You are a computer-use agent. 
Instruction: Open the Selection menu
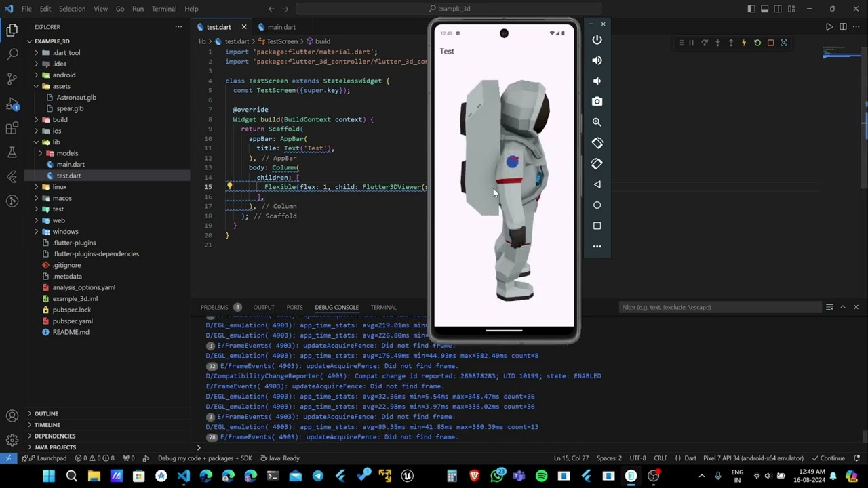click(72, 9)
